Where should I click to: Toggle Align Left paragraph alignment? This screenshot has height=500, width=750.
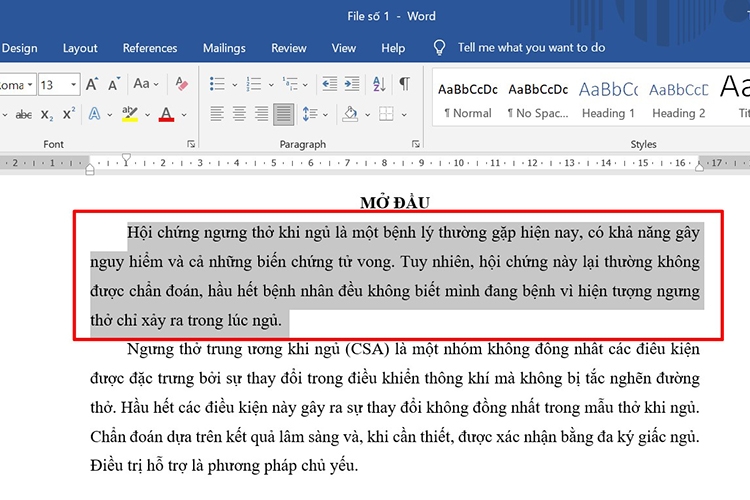coord(217,114)
